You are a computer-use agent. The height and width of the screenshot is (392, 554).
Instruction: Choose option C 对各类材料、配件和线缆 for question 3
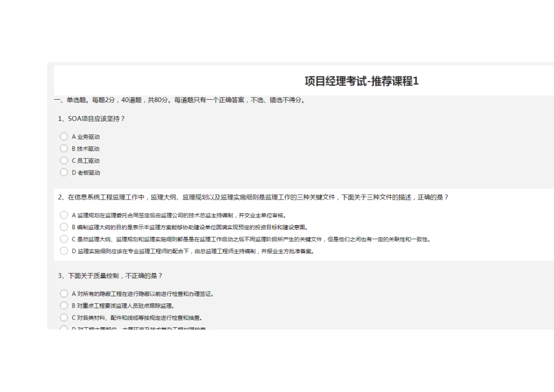tap(64, 317)
